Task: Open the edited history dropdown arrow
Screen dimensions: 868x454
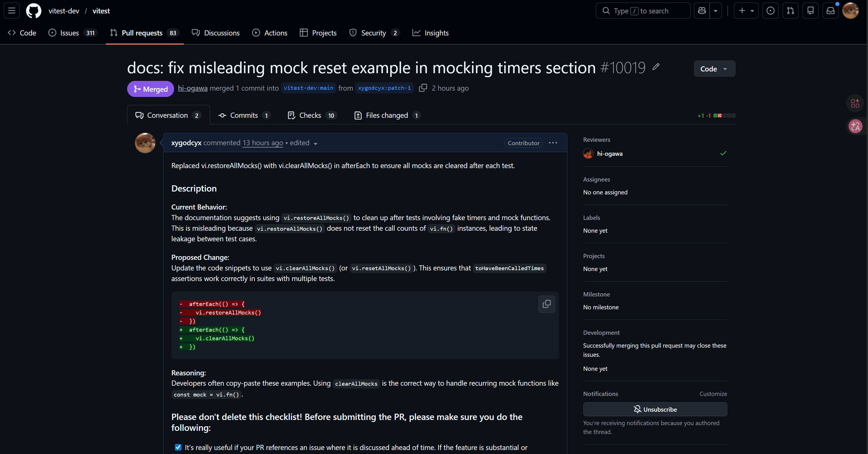Action: click(x=316, y=144)
